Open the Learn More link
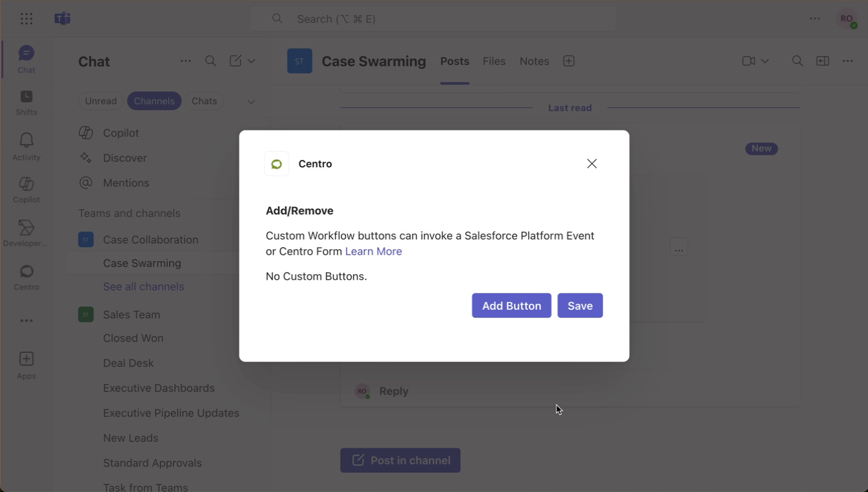Screen dimensions: 868x492 click(373, 252)
